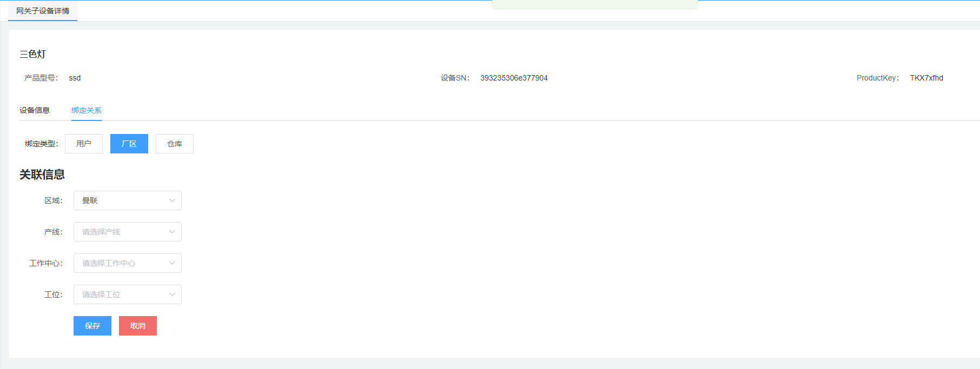Click the chevron arrow in 工作中心 dropdown
Image resolution: width=980 pixels, height=369 pixels.
(x=172, y=263)
